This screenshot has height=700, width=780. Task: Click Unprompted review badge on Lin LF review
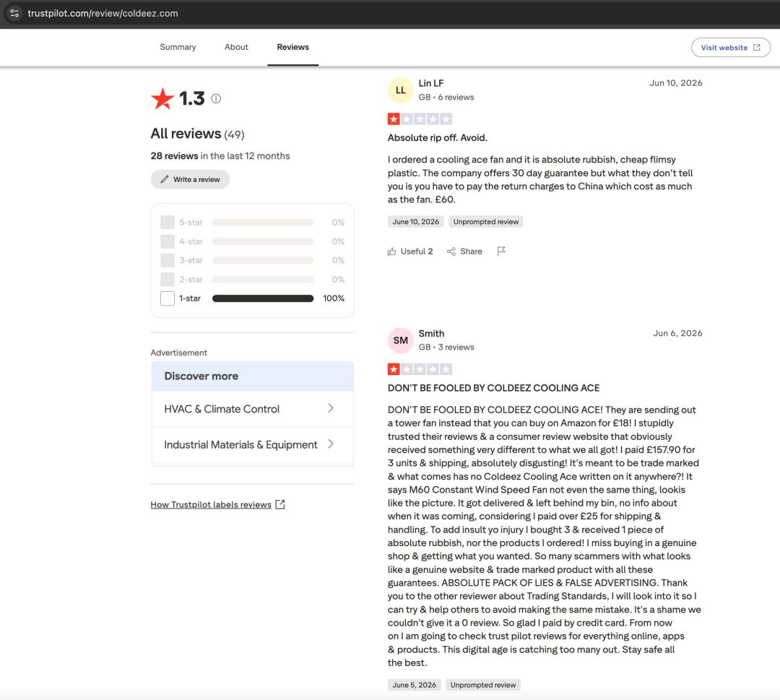click(485, 221)
